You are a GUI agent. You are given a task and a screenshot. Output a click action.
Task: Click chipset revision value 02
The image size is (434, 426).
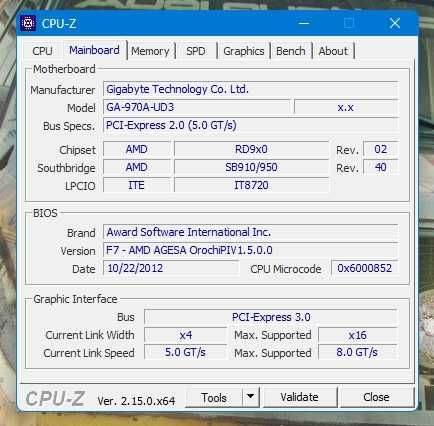(381, 149)
